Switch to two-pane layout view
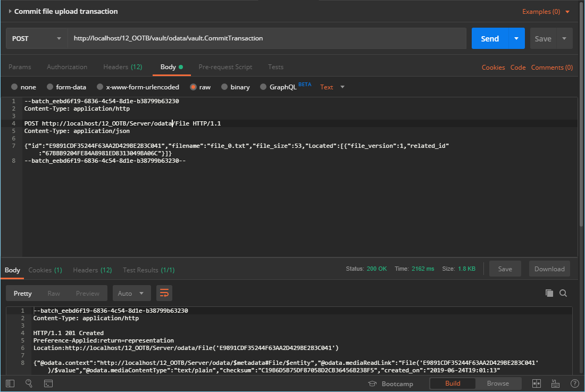The height and width of the screenshot is (392, 585). [x=537, y=383]
